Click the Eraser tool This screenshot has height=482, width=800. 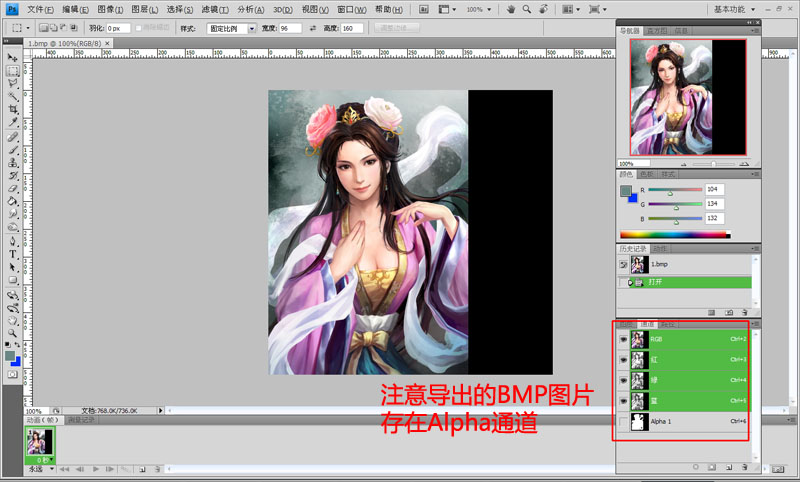(13, 187)
